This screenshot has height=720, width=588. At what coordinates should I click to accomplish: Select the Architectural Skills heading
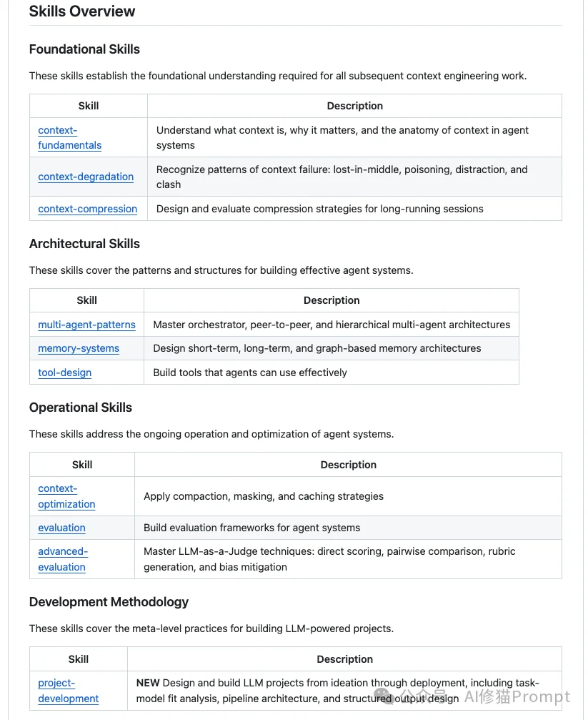coord(84,244)
